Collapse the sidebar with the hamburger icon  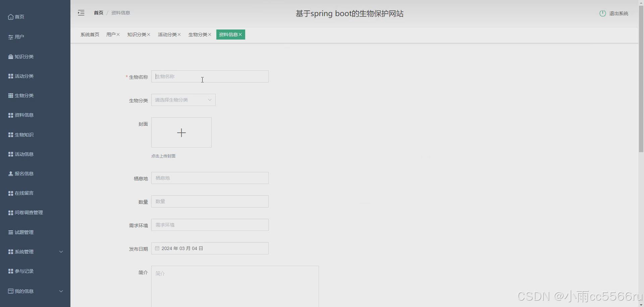tap(81, 13)
